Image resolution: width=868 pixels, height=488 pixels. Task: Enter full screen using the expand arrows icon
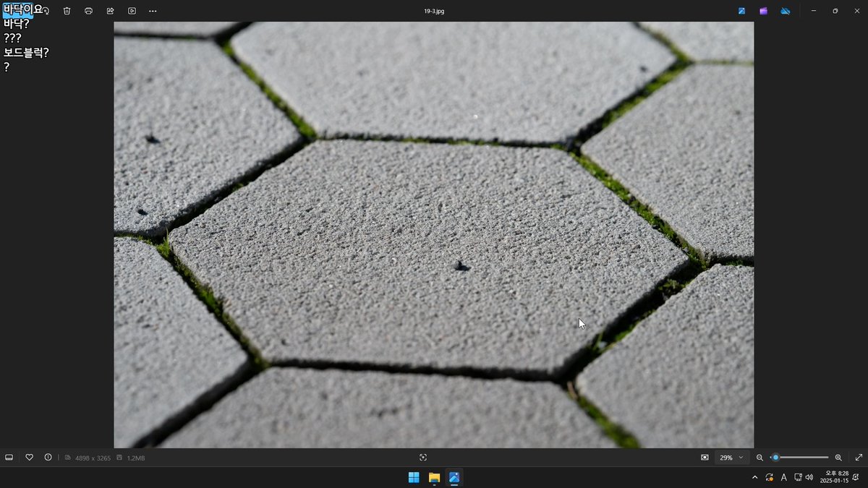coord(859,457)
